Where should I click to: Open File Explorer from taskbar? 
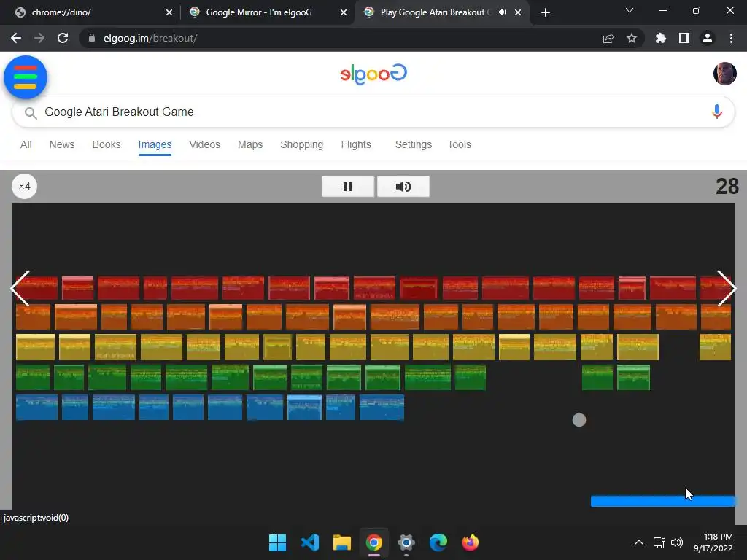tap(341, 542)
